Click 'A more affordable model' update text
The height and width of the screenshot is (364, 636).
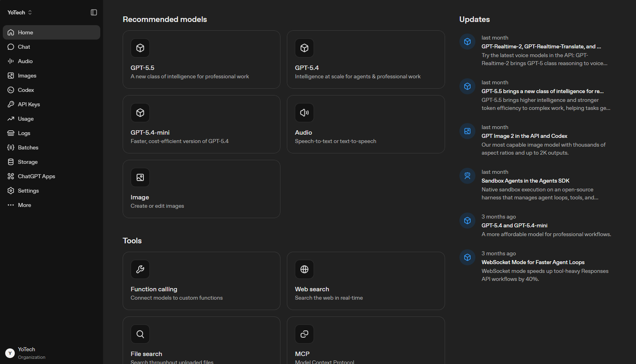[546, 235]
